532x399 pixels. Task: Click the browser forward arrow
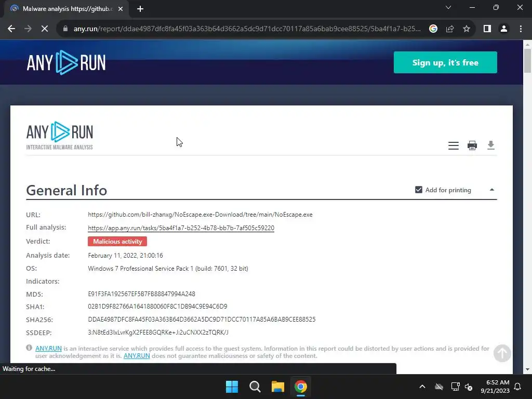point(28,29)
